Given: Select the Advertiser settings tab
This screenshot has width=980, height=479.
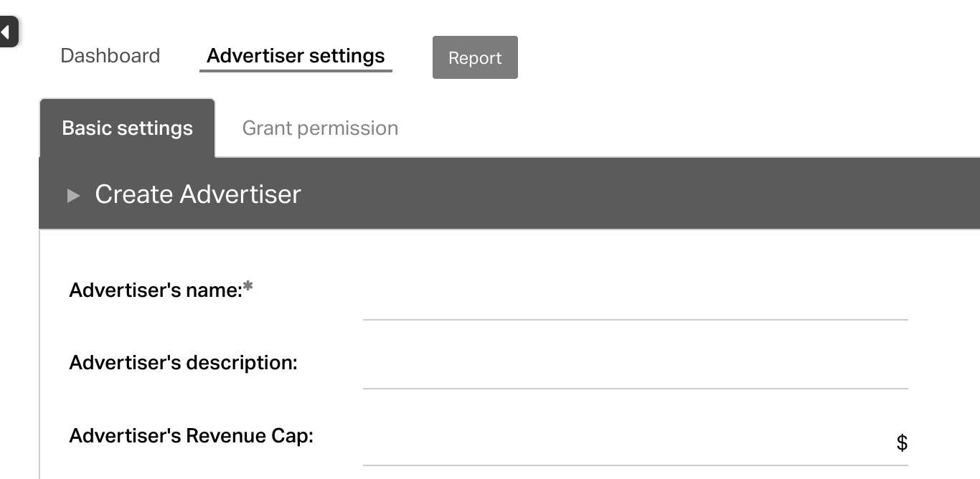Looking at the screenshot, I should (x=296, y=56).
